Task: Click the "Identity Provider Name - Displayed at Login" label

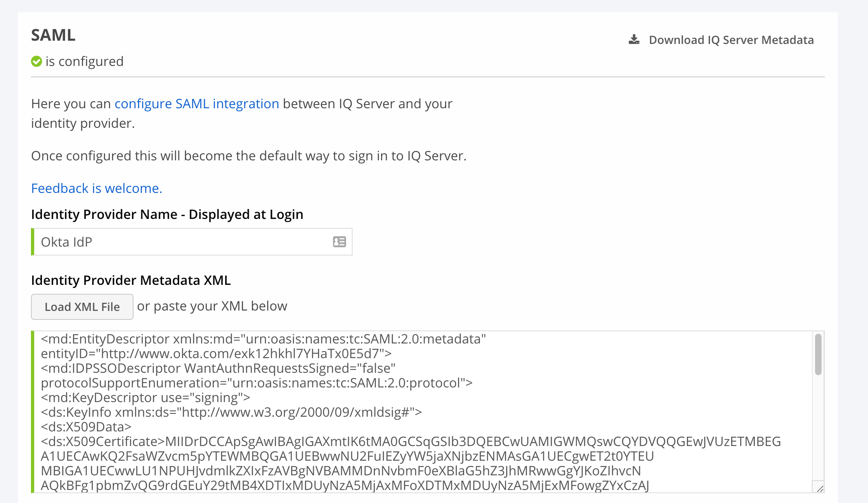Action: pyautogui.click(x=167, y=214)
